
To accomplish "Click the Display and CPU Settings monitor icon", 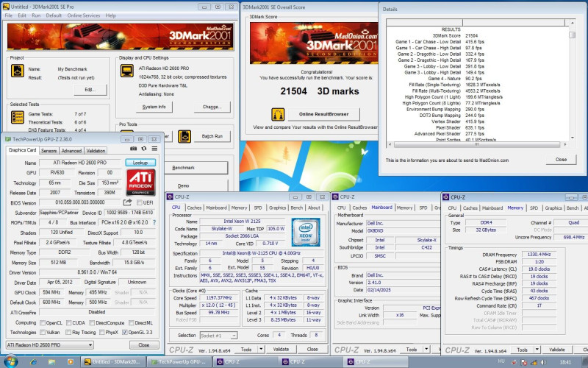I will pos(126,71).
